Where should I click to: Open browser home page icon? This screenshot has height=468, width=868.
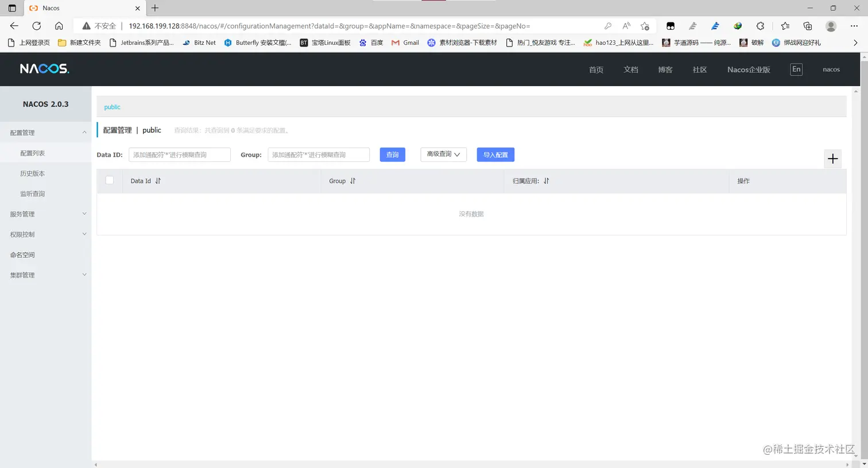tap(59, 26)
